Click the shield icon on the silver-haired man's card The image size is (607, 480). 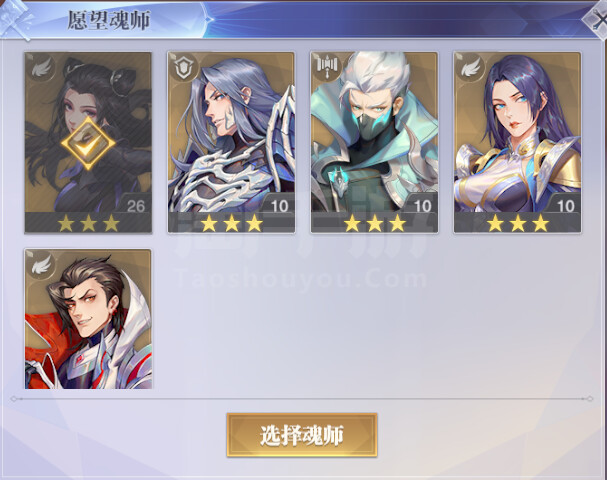(182, 68)
